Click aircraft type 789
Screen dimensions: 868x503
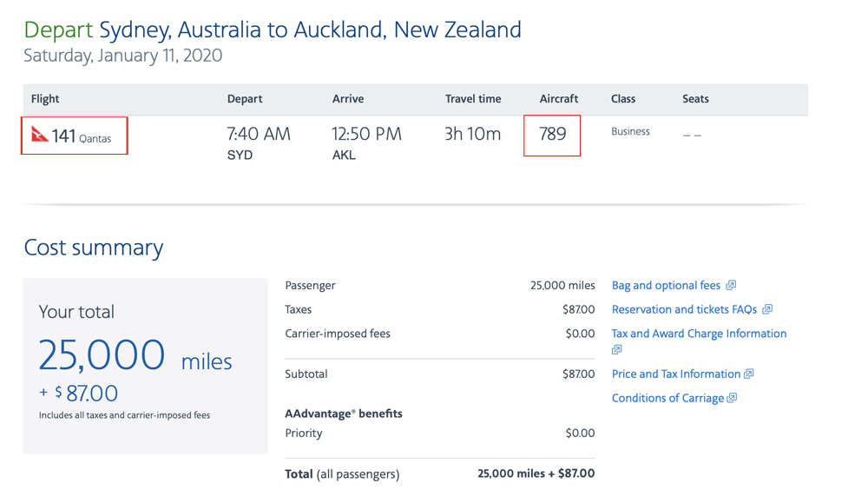(552, 134)
